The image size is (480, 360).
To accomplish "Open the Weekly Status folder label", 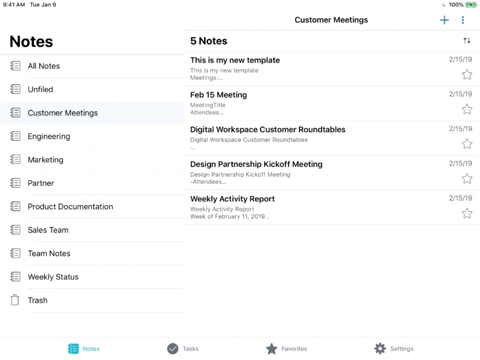I will tap(53, 277).
